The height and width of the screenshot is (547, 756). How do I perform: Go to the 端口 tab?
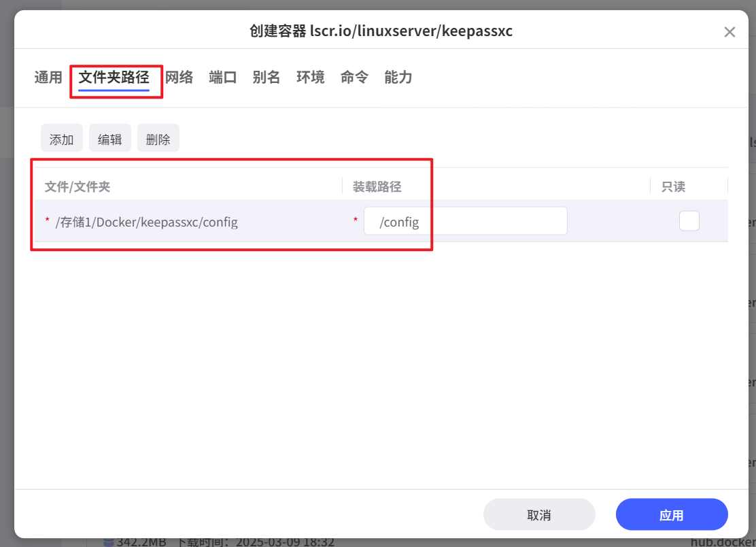pyautogui.click(x=223, y=77)
